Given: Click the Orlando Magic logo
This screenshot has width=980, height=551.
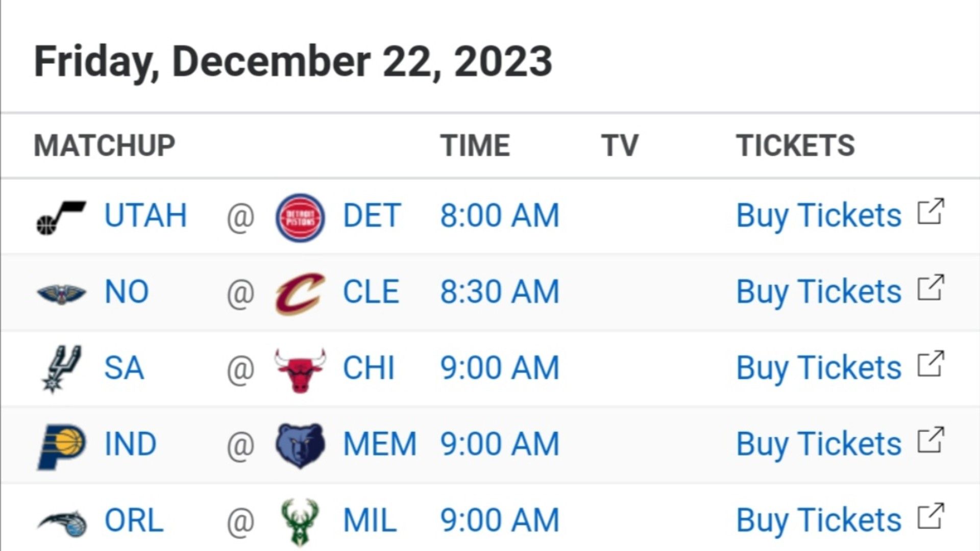Looking at the screenshot, I should click(62, 523).
